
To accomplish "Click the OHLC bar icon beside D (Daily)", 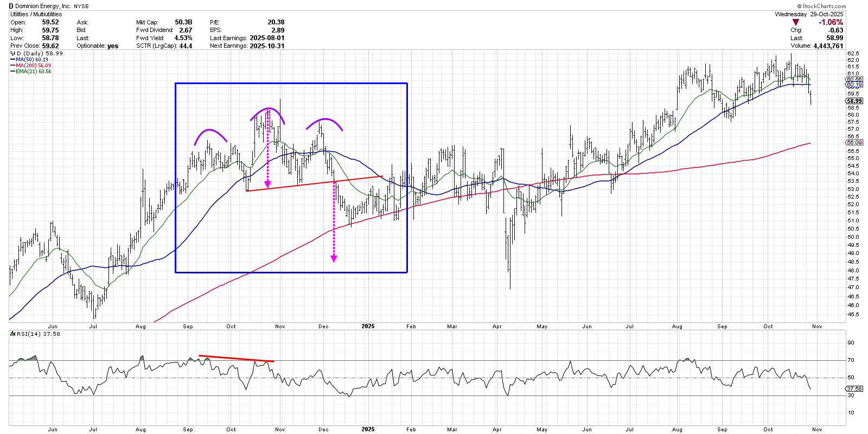I will [x=12, y=53].
